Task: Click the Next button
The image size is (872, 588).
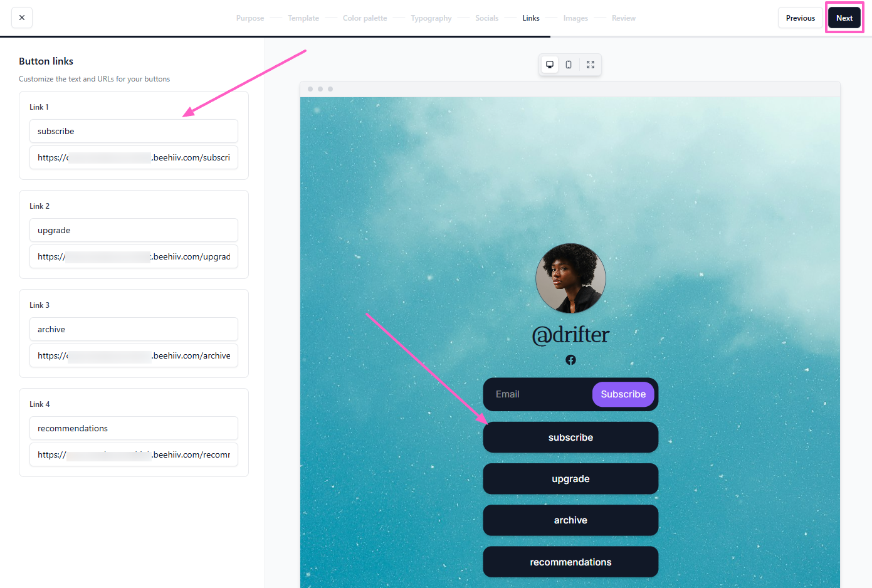Action: [844, 18]
